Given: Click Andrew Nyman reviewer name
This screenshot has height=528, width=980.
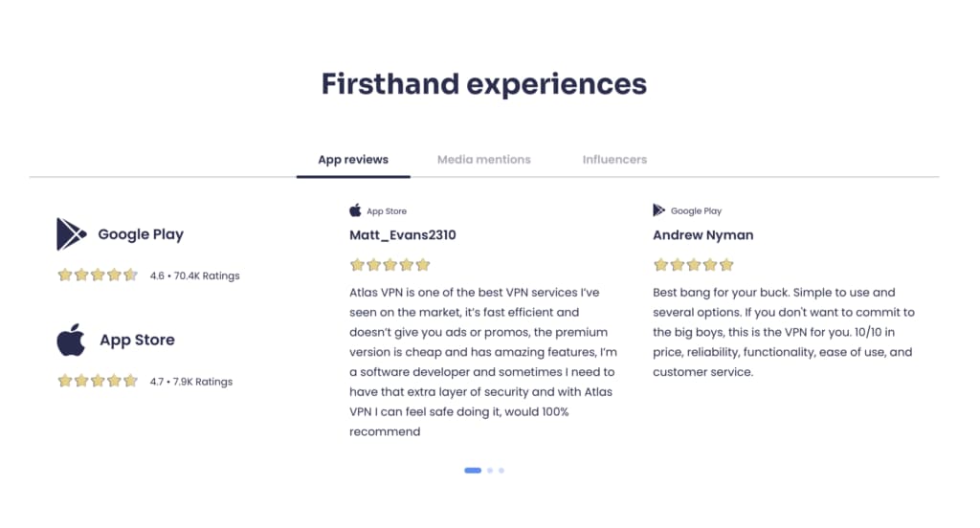Looking at the screenshot, I should click(703, 235).
